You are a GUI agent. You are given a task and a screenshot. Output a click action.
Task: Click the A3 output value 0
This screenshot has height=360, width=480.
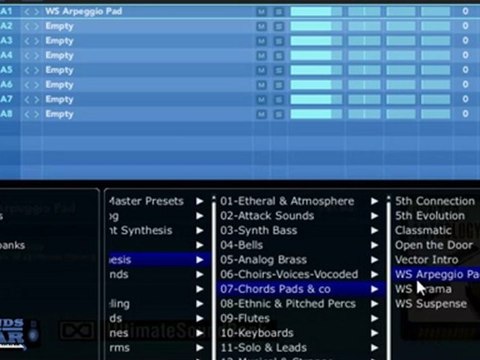(465, 41)
